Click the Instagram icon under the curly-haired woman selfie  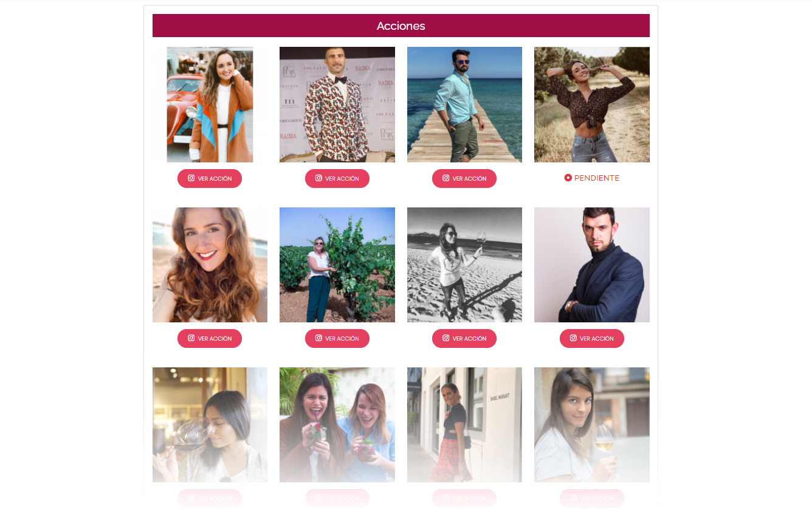[x=191, y=338]
